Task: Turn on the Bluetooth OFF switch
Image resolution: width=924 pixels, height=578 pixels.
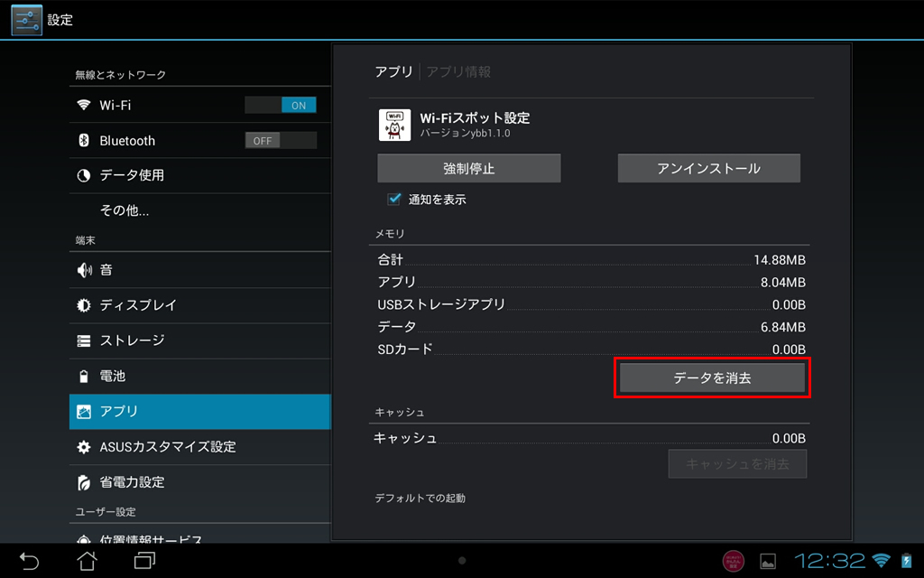Action: (281, 140)
